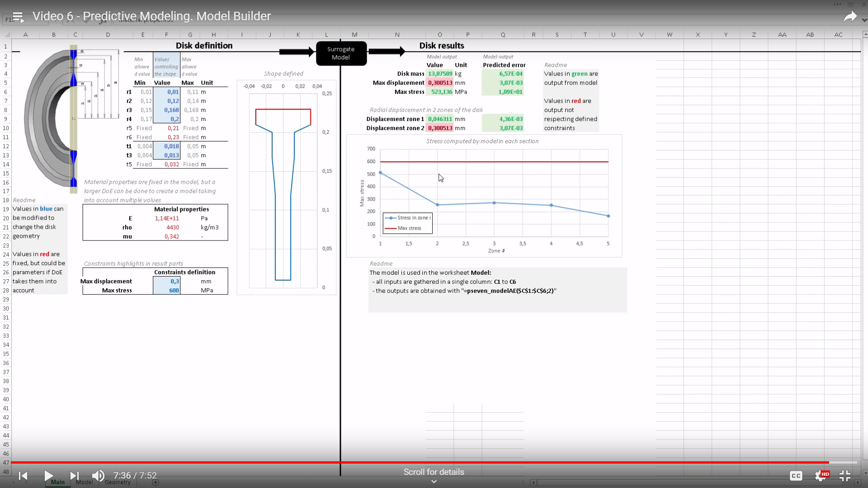Click the Disk results heading

442,46
